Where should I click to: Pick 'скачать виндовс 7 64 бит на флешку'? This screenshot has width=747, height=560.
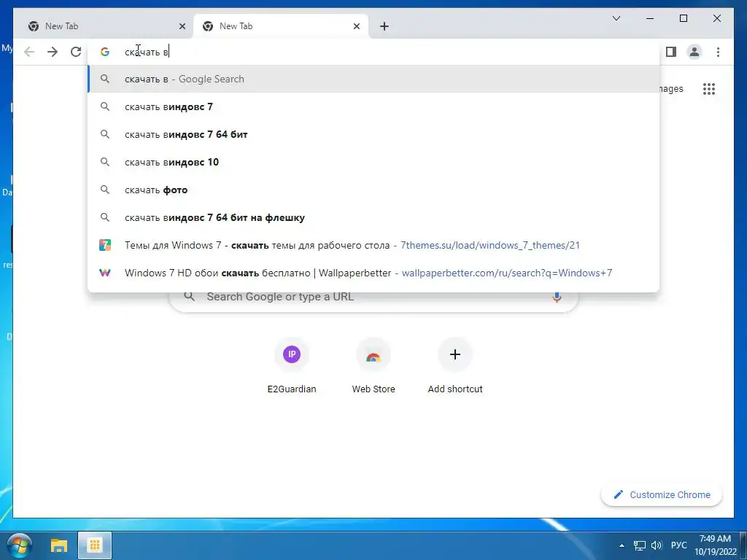(373, 217)
